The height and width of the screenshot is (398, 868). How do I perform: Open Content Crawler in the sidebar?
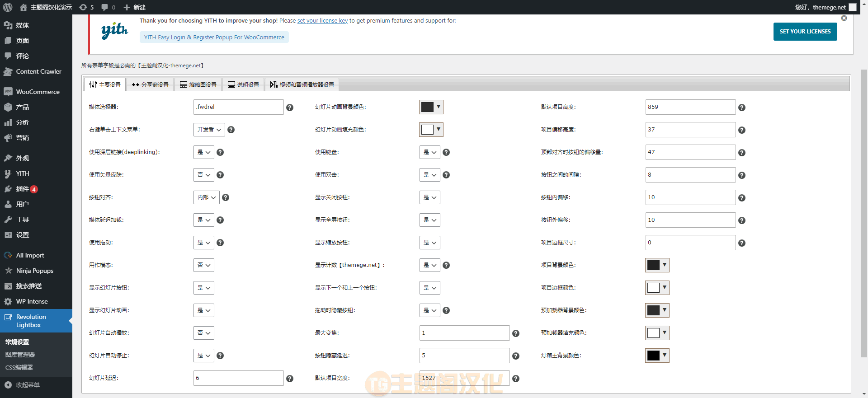[x=36, y=71]
